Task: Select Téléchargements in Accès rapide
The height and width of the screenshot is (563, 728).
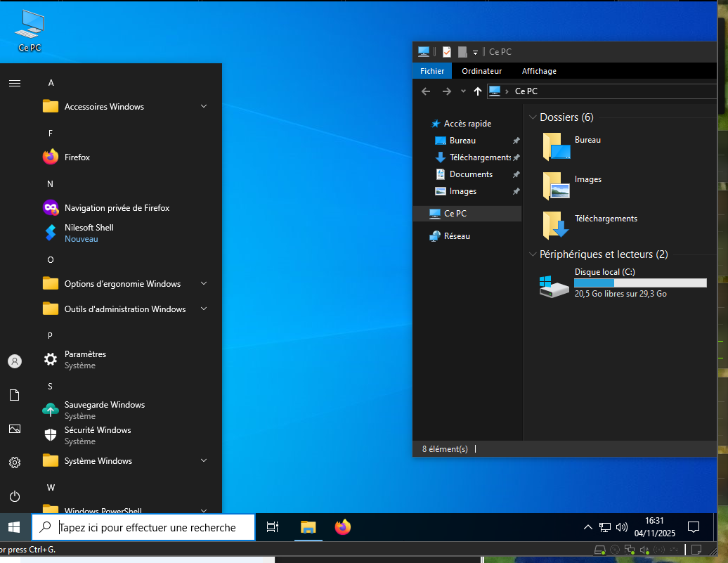Action: tap(479, 157)
